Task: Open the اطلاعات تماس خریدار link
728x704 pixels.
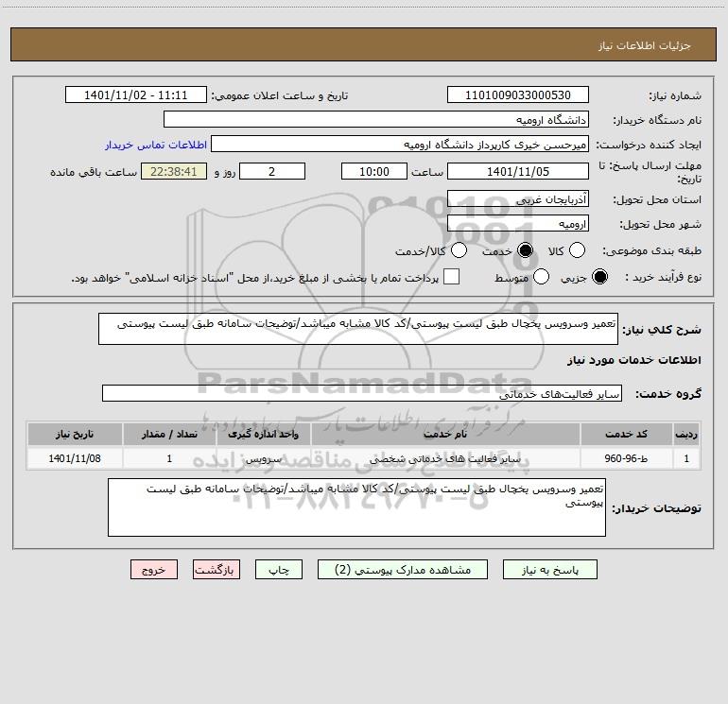Action: tap(156, 145)
